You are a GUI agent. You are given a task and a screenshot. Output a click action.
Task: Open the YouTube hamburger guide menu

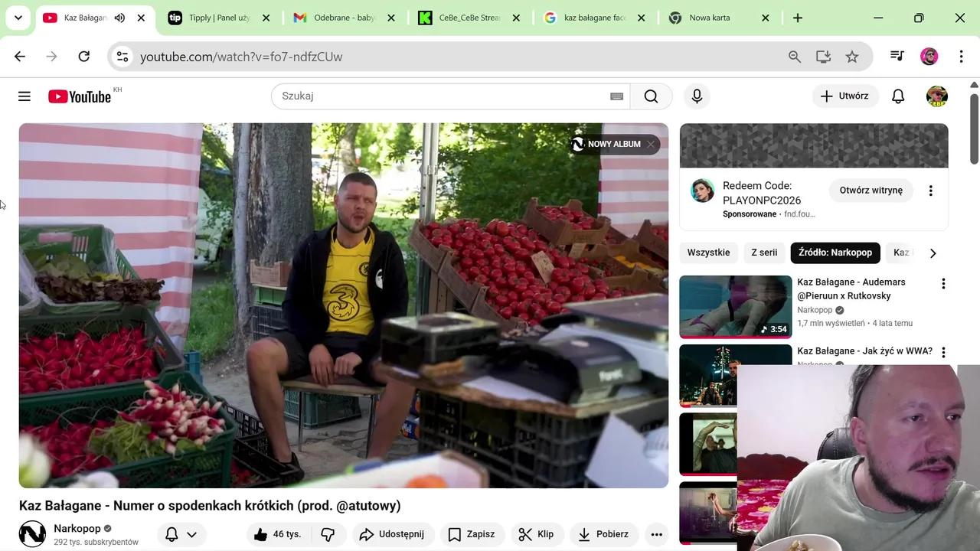[x=24, y=96]
